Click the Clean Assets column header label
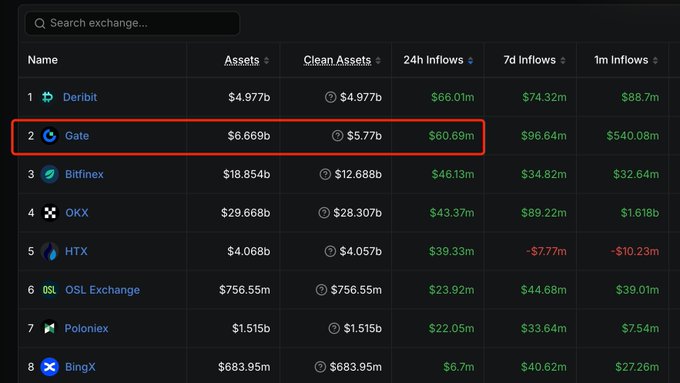 click(x=337, y=60)
